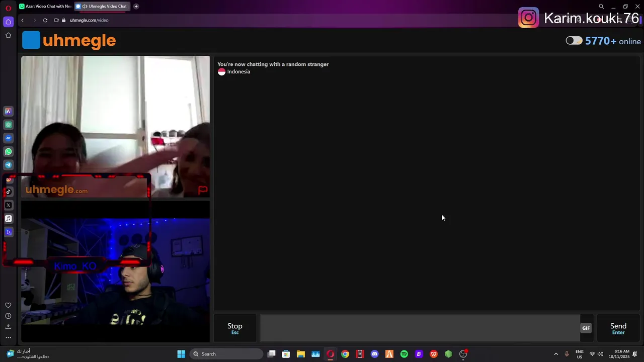This screenshot has width=644, height=362.
Task: Click the uhmegle blue square logo
Action: pos(31,40)
